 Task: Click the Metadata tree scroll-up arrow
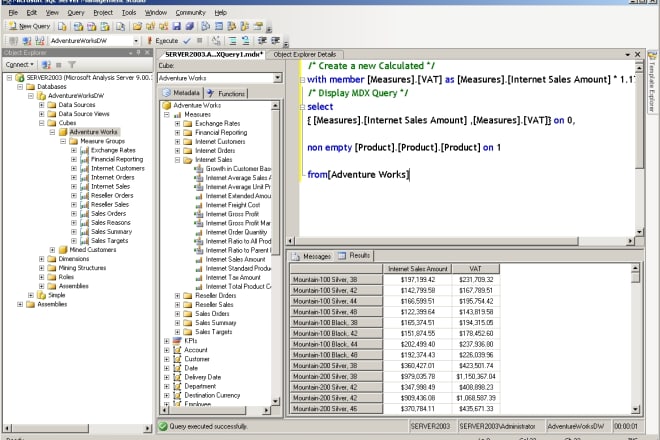pyautogui.click(x=275, y=105)
